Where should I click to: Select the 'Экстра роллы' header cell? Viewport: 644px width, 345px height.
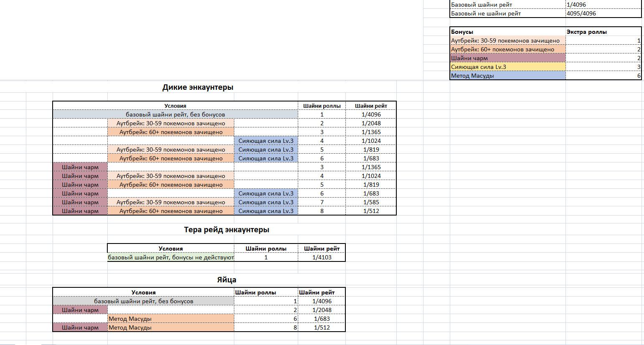click(x=603, y=32)
